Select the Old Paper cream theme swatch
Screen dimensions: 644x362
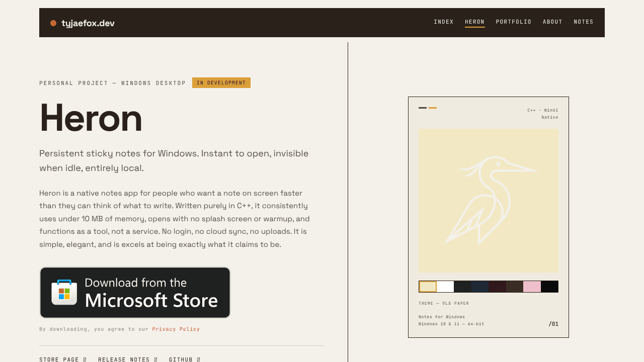[428, 287]
